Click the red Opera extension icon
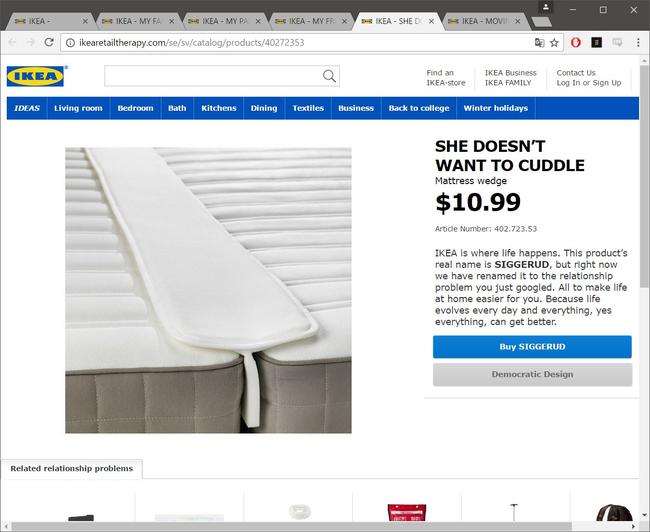This screenshot has width=650, height=532. pyautogui.click(x=575, y=42)
